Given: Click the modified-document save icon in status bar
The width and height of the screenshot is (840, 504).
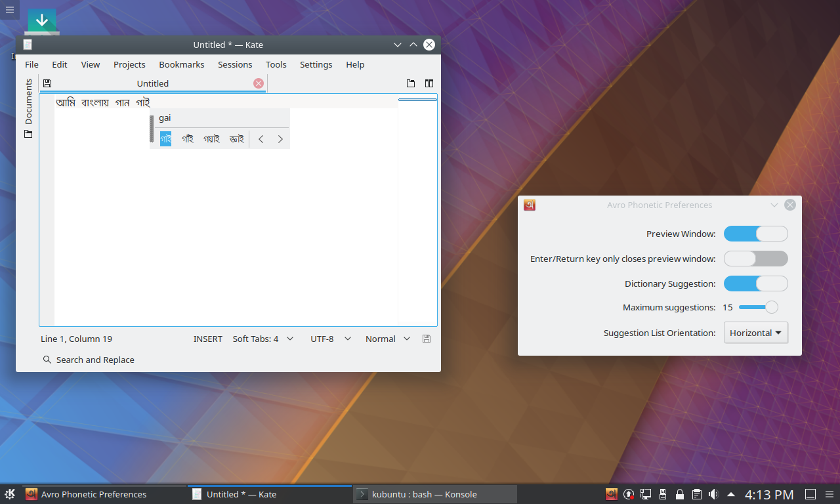Looking at the screenshot, I should (x=427, y=339).
